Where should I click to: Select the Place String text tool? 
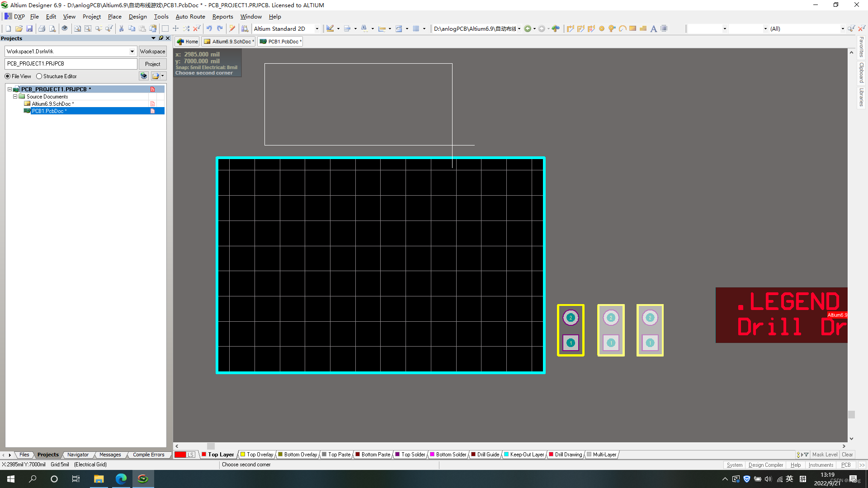653,28
